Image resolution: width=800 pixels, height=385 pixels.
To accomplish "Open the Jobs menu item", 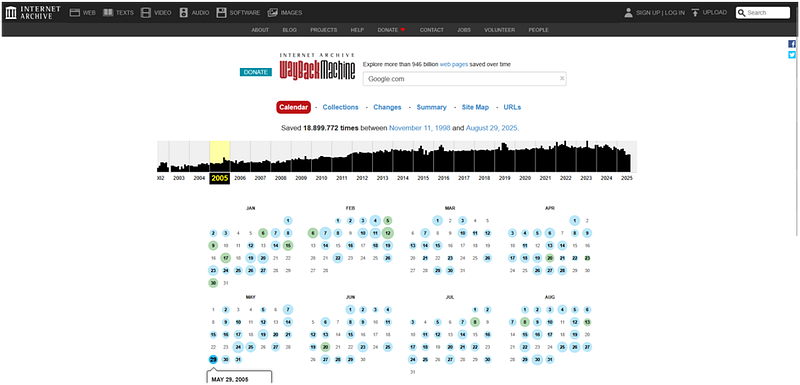I will [x=464, y=30].
